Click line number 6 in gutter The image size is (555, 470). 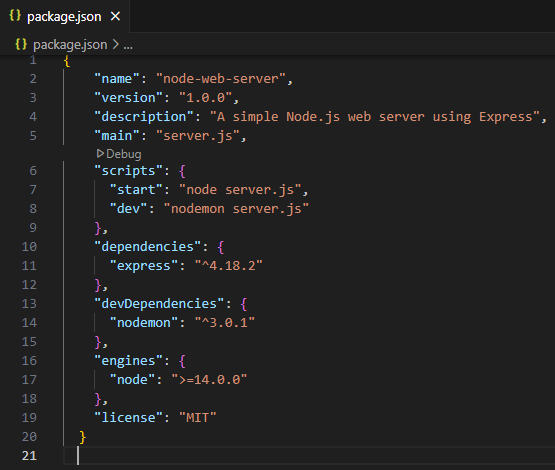(33, 171)
